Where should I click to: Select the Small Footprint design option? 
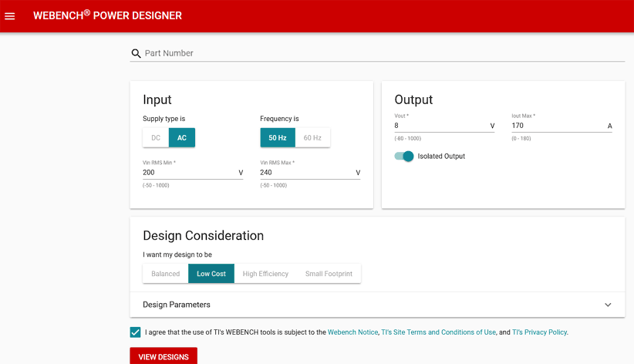[x=329, y=274]
